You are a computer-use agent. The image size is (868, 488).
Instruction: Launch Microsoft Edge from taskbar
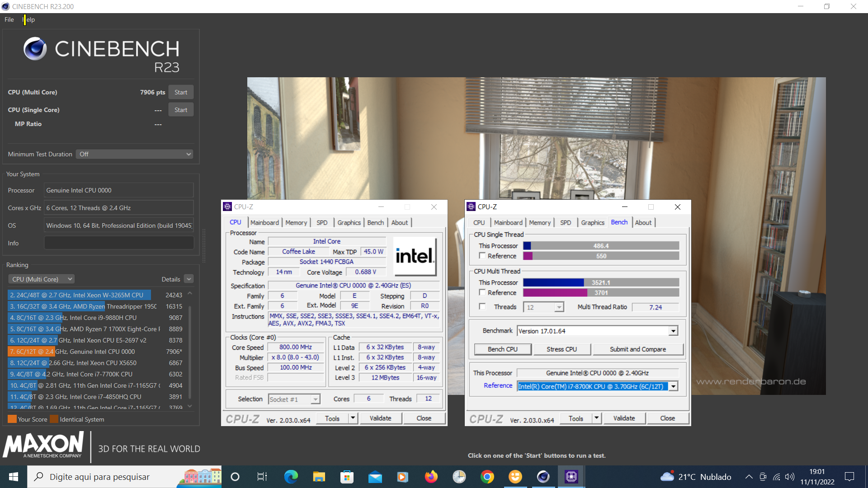pyautogui.click(x=291, y=477)
